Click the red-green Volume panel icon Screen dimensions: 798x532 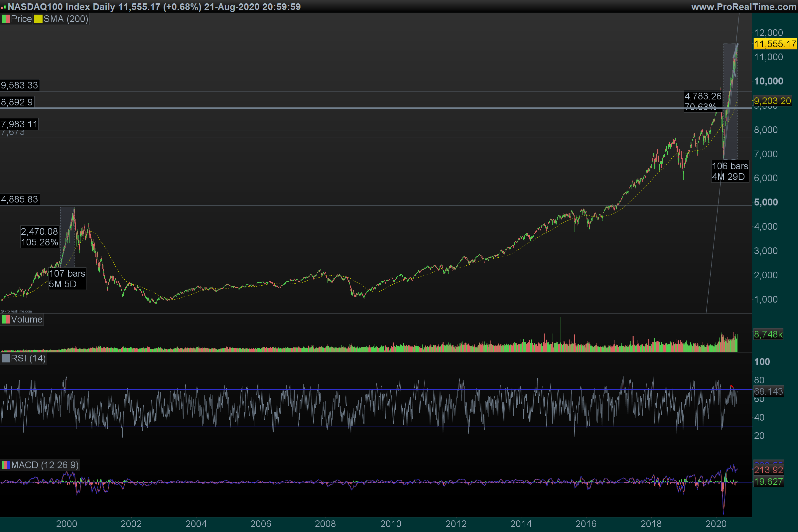tap(5, 320)
